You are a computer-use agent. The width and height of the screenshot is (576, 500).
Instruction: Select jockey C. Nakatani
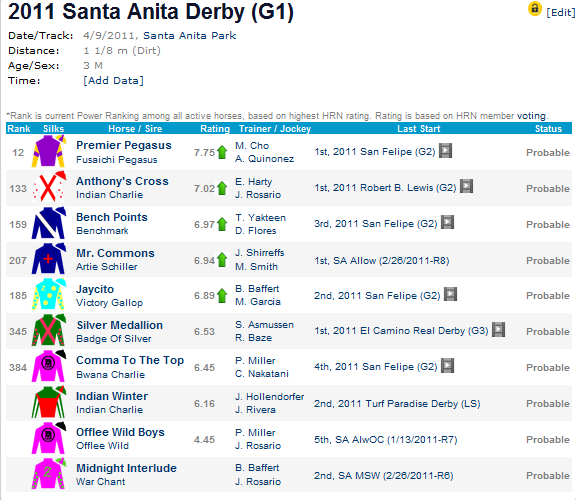[262, 374]
